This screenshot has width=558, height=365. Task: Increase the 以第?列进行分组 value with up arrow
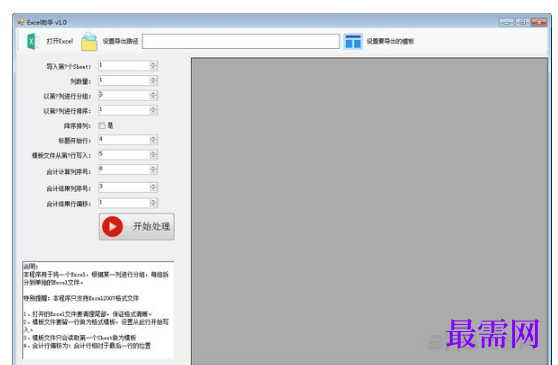153,93
